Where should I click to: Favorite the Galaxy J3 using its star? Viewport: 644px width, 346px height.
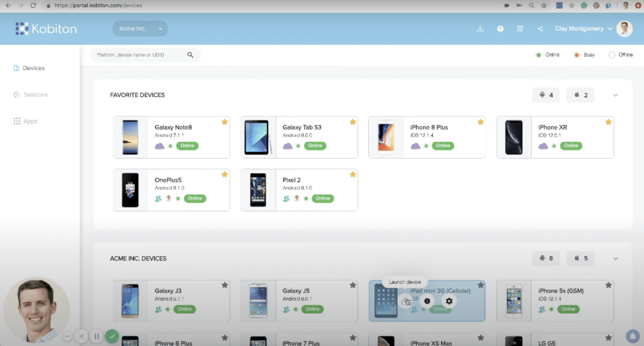point(225,285)
